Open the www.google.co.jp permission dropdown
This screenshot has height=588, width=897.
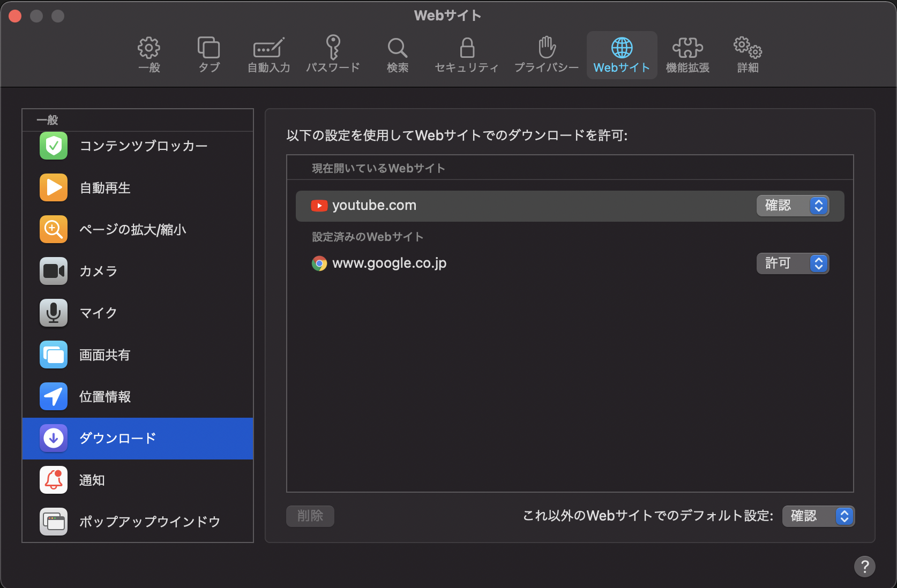point(793,263)
